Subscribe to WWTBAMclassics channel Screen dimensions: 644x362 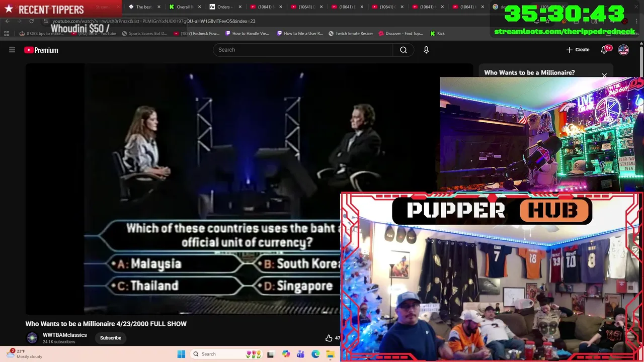point(111,338)
